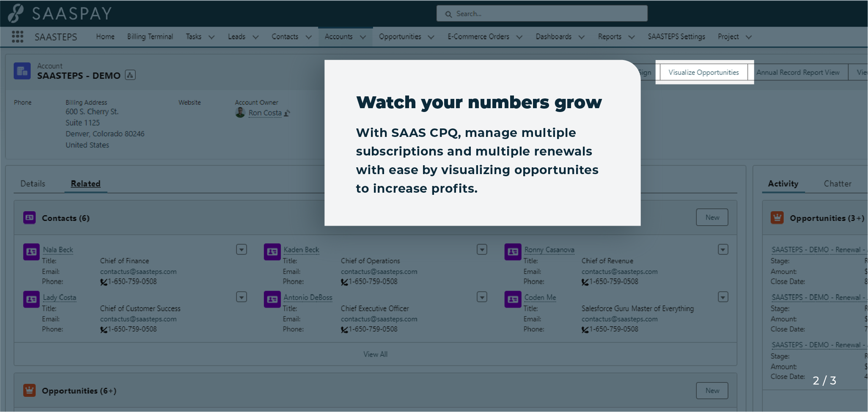Open the Accounts tab dropdown chevron
The image size is (868, 412).
click(363, 37)
